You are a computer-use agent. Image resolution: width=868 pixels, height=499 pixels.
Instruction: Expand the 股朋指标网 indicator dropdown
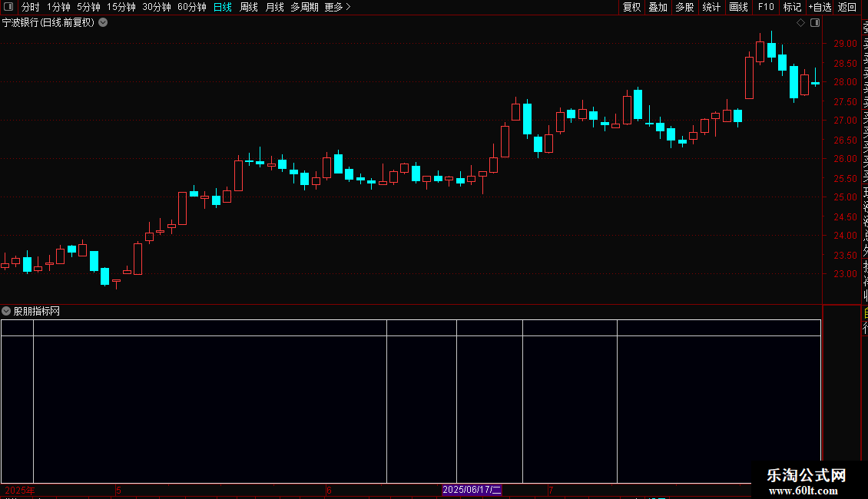click(x=6, y=311)
